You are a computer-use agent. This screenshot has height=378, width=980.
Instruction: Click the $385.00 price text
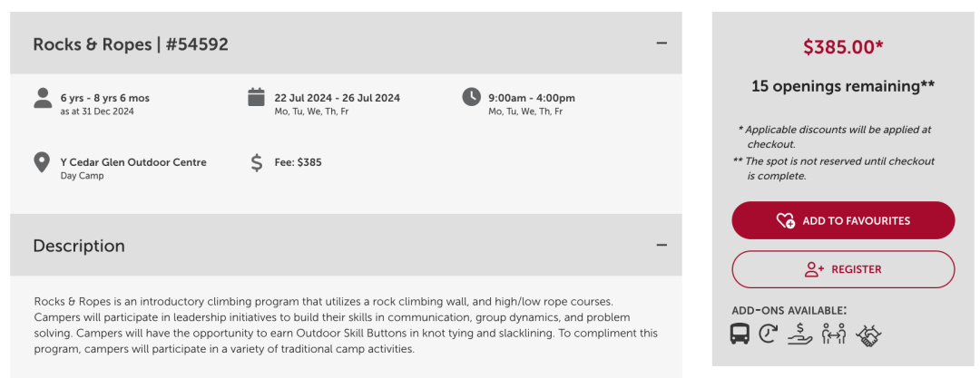tap(843, 47)
